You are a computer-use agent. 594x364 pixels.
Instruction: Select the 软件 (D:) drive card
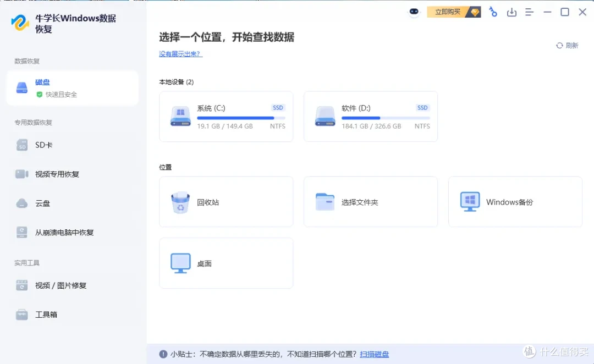(x=371, y=117)
